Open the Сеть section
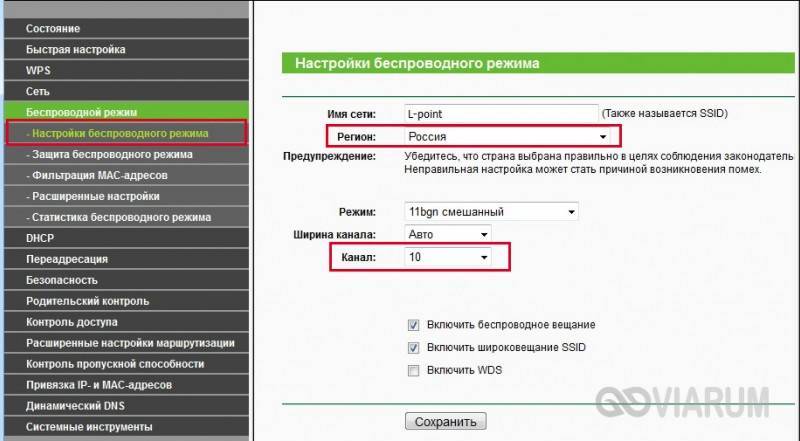Image resolution: width=800 pixels, height=441 pixels. click(x=126, y=91)
